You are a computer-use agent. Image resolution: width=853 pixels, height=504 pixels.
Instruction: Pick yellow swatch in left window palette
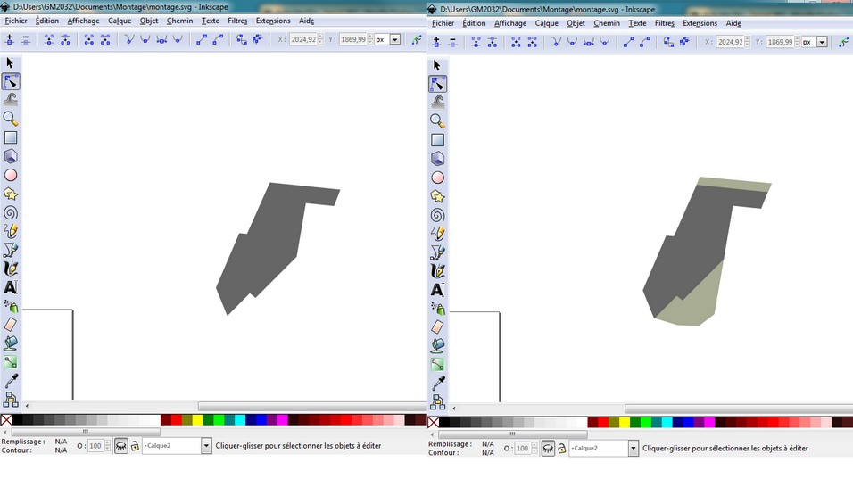click(x=197, y=420)
